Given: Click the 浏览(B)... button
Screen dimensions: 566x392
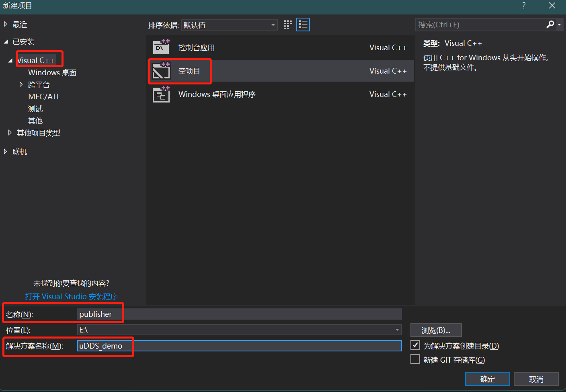Looking at the screenshot, I should 436,330.
